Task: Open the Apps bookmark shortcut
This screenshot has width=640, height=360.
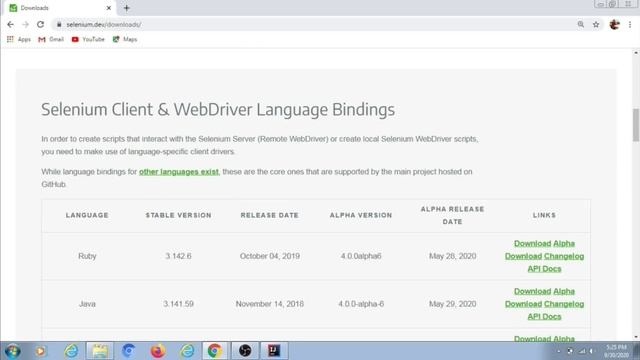Action: (19, 39)
